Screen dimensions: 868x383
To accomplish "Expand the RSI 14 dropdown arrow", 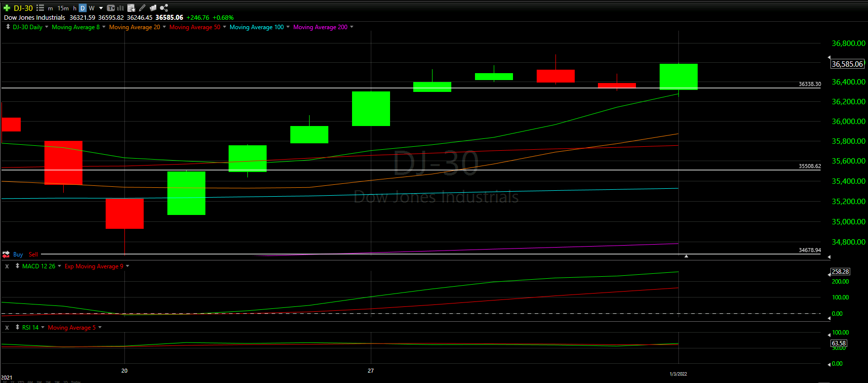I will (43, 327).
